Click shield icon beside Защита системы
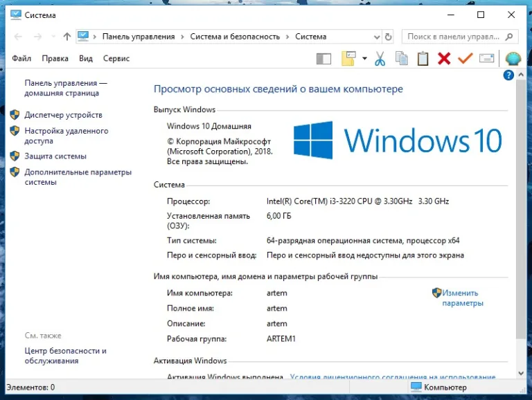 click(15, 156)
